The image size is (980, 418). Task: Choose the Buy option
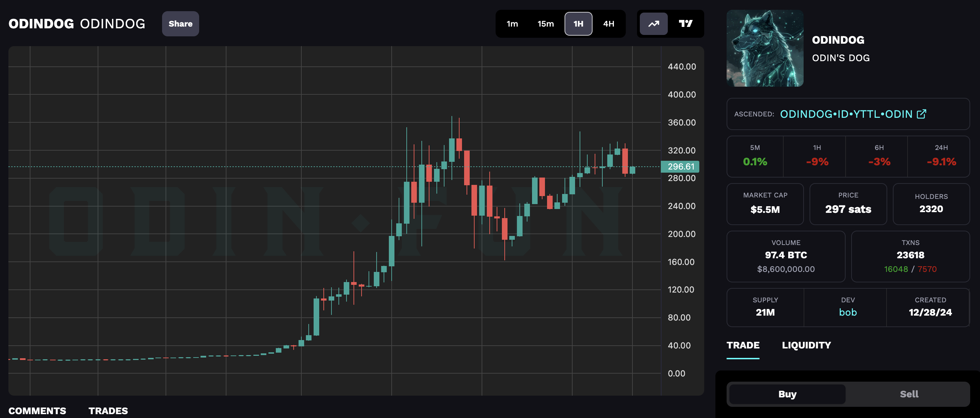(x=787, y=394)
